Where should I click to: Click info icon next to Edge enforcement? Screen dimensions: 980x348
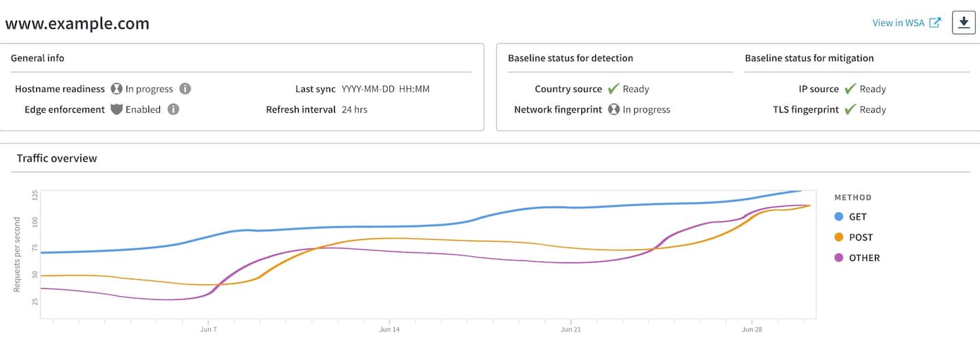174,109
